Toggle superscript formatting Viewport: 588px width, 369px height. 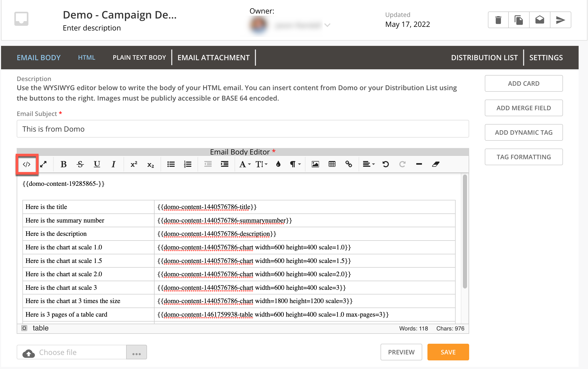coord(134,164)
